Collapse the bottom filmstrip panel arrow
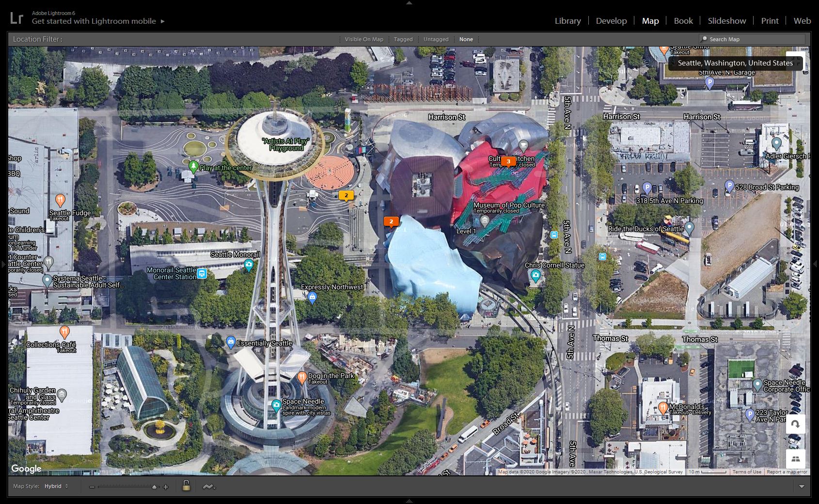819x504 pixels. (409, 501)
